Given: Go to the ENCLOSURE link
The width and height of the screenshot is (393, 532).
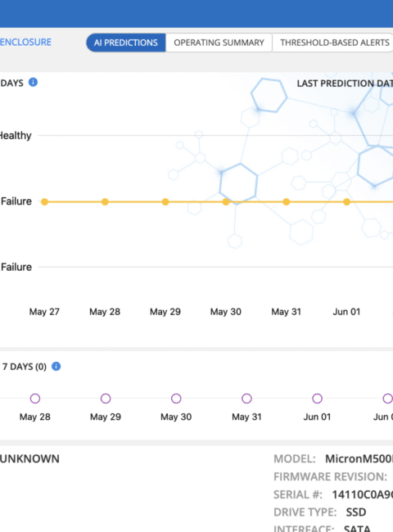Looking at the screenshot, I should click(x=25, y=43).
